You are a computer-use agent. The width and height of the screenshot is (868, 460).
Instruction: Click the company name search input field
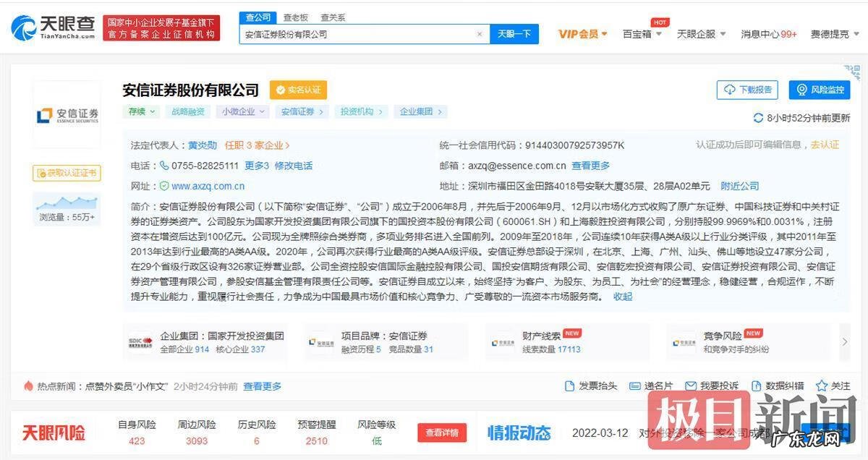362,34
